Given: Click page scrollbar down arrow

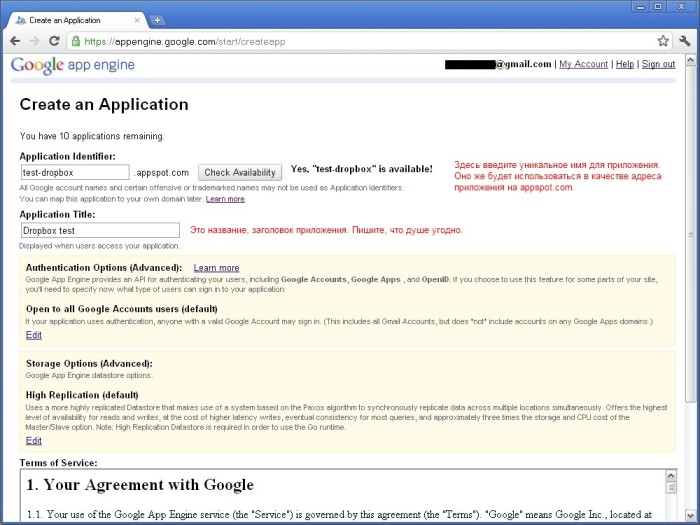Looking at the screenshot, I should point(690,515).
